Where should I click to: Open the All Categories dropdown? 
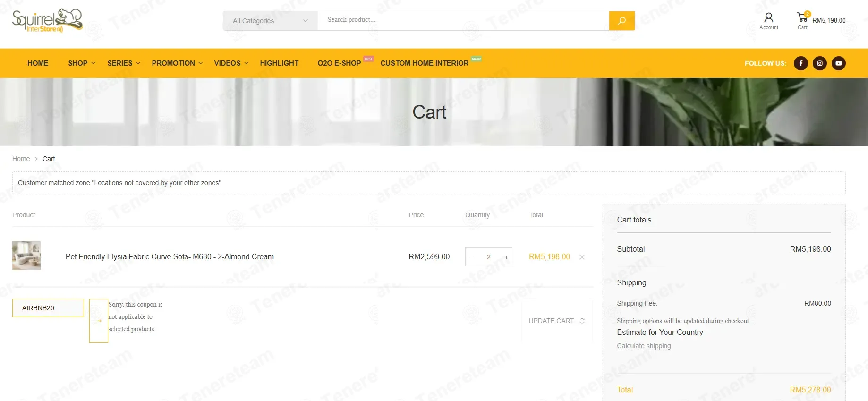tap(270, 21)
